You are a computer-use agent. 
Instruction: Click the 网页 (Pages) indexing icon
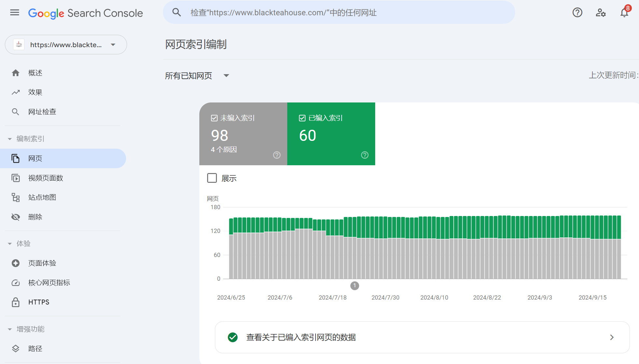[x=16, y=158]
